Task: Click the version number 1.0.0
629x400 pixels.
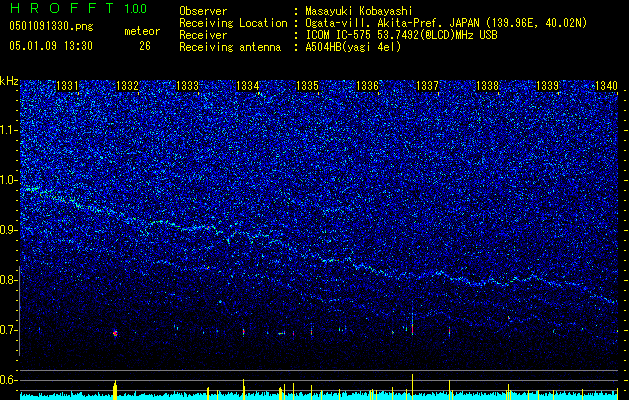Action: click(136, 8)
